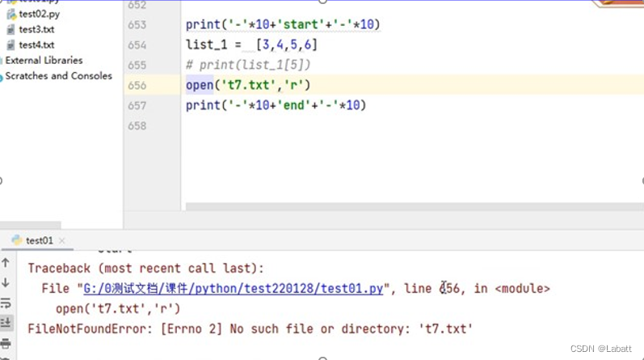Viewport: 644px width, 360px height.
Task: Click open('t7.txt','r') line in traceback
Action: point(118,308)
